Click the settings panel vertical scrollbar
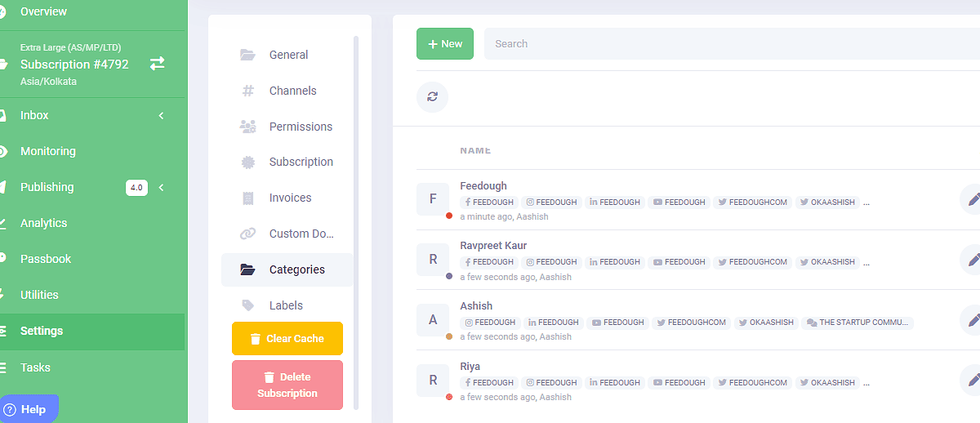Viewport: 980px width, 423px height. (x=355, y=220)
